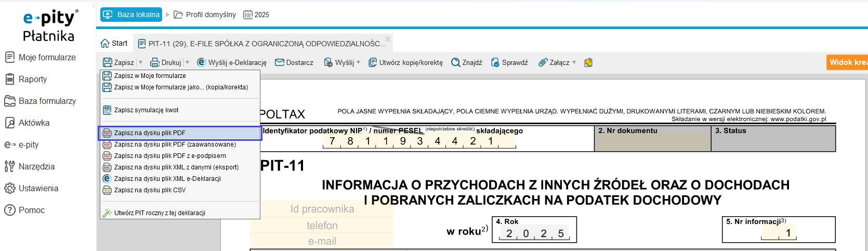Click the yellow icon after Załącz
Screen dimensions: 868x251
click(588, 62)
